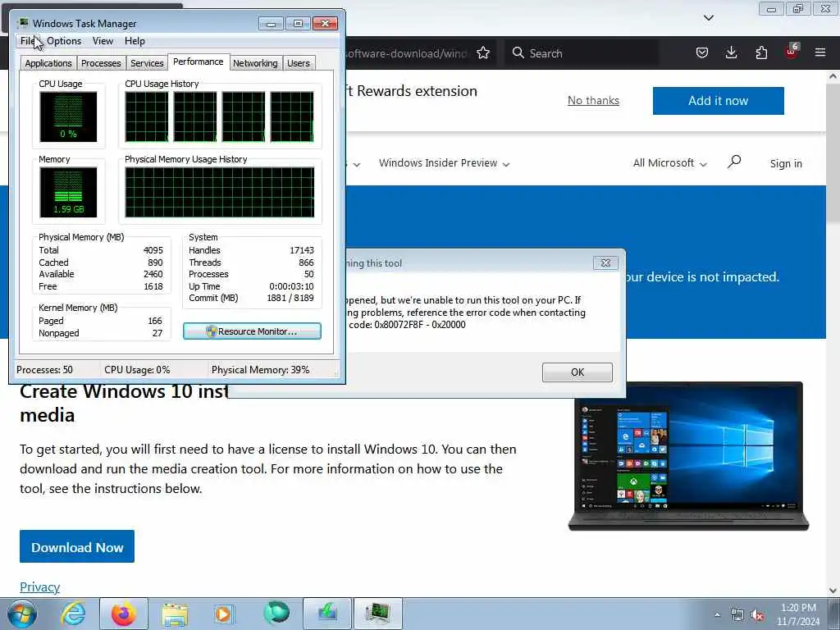Click CPU Usage: 0% status text
Screen dimensions: 840x630
137,370
